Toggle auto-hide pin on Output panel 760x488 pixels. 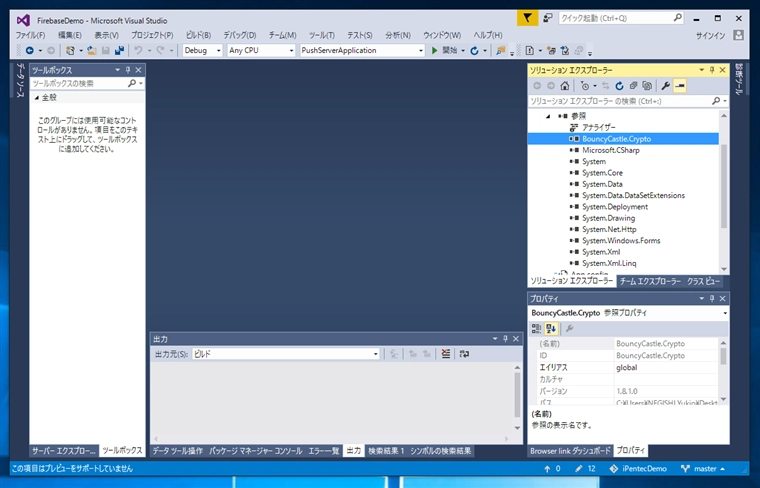tap(505, 339)
